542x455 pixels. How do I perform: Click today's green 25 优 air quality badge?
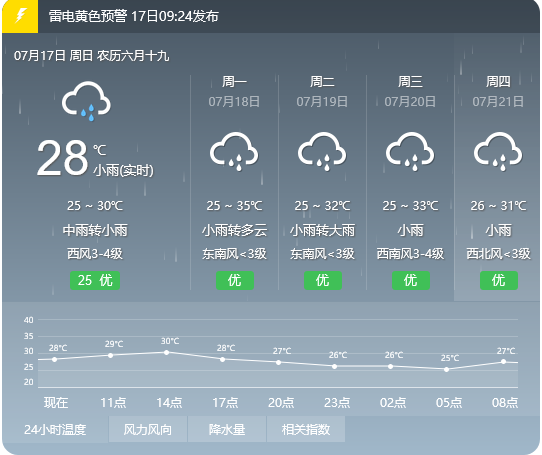click(95, 280)
